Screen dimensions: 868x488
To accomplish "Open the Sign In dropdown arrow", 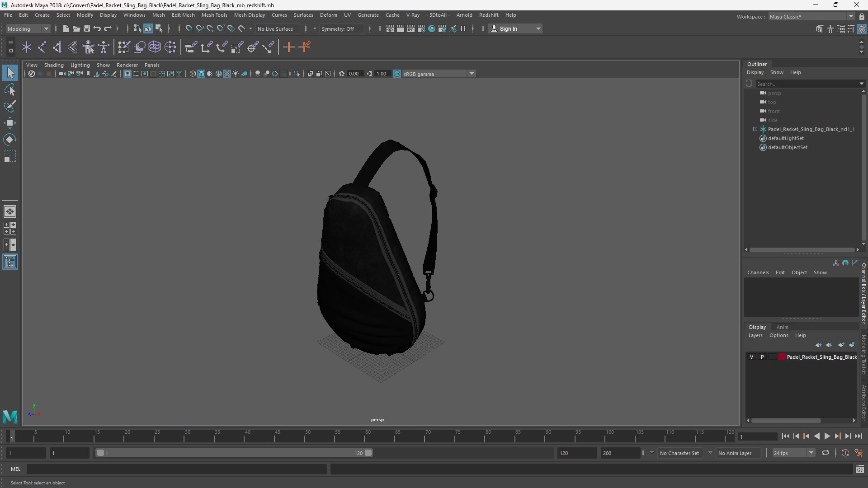I will 538,28.
